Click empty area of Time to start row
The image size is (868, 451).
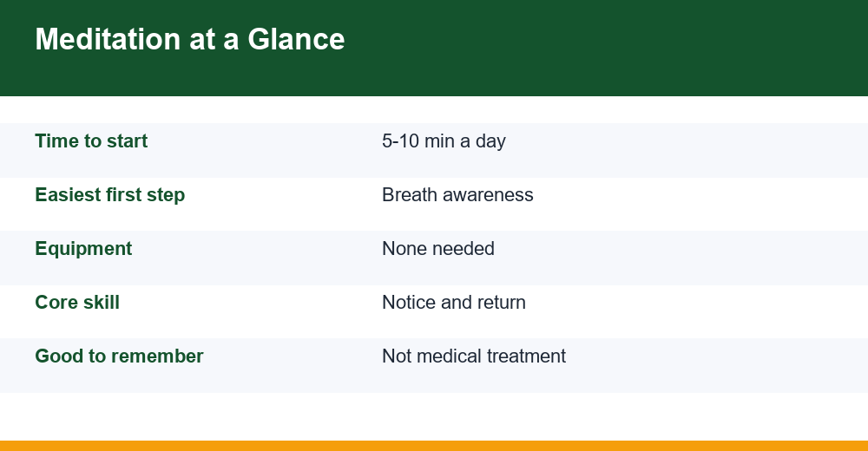pyautogui.click(x=692, y=151)
